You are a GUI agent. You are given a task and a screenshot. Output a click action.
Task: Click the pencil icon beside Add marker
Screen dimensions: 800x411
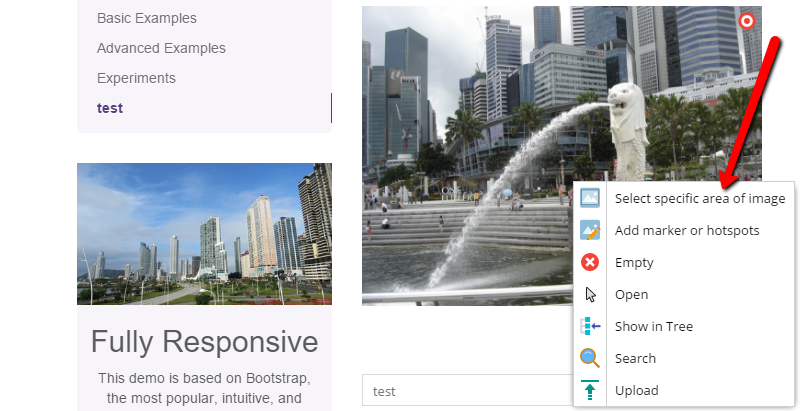(590, 230)
